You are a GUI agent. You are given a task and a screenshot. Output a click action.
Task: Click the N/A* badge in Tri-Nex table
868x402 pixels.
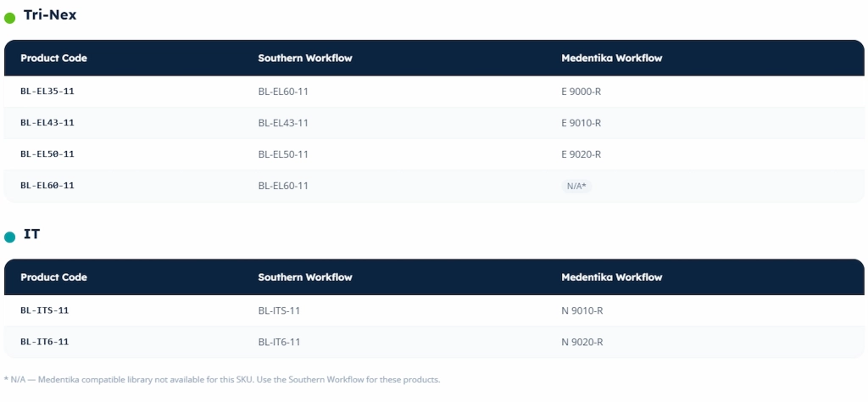pyautogui.click(x=576, y=186)
